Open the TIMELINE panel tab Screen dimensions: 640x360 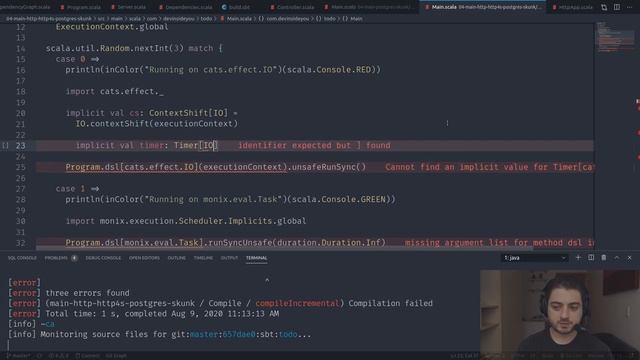(203, 258)
